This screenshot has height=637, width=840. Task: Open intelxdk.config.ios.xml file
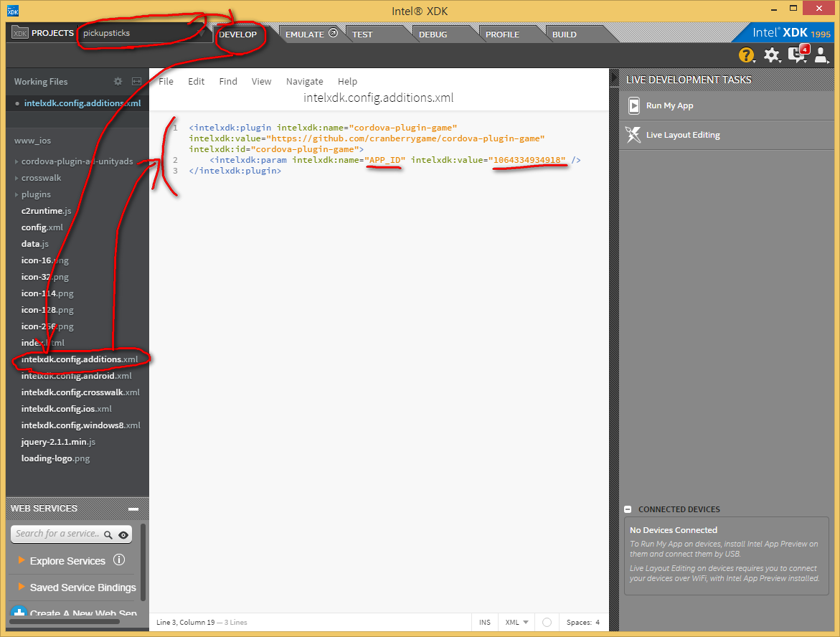[67, 410]
